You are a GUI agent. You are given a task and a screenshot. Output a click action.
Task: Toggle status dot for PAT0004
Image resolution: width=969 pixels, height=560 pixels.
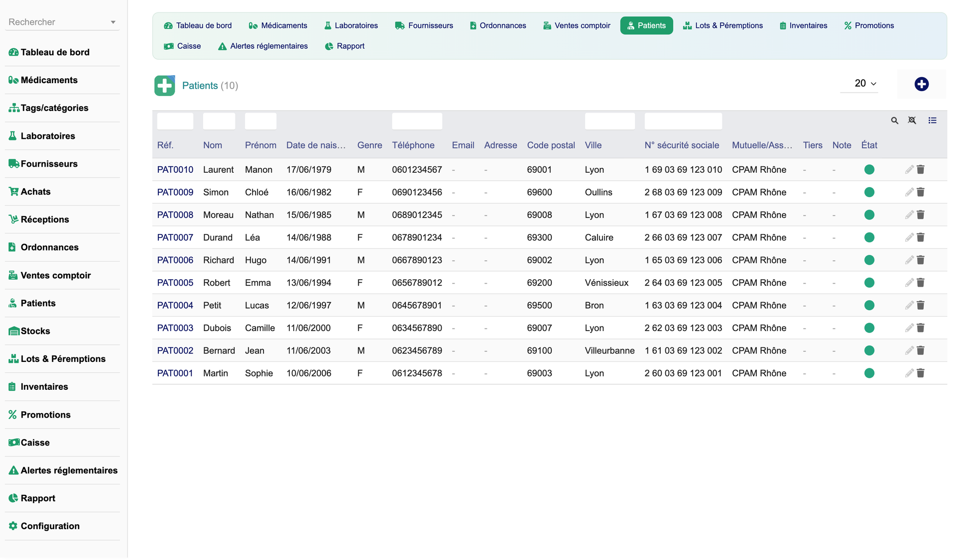(869, 306)
